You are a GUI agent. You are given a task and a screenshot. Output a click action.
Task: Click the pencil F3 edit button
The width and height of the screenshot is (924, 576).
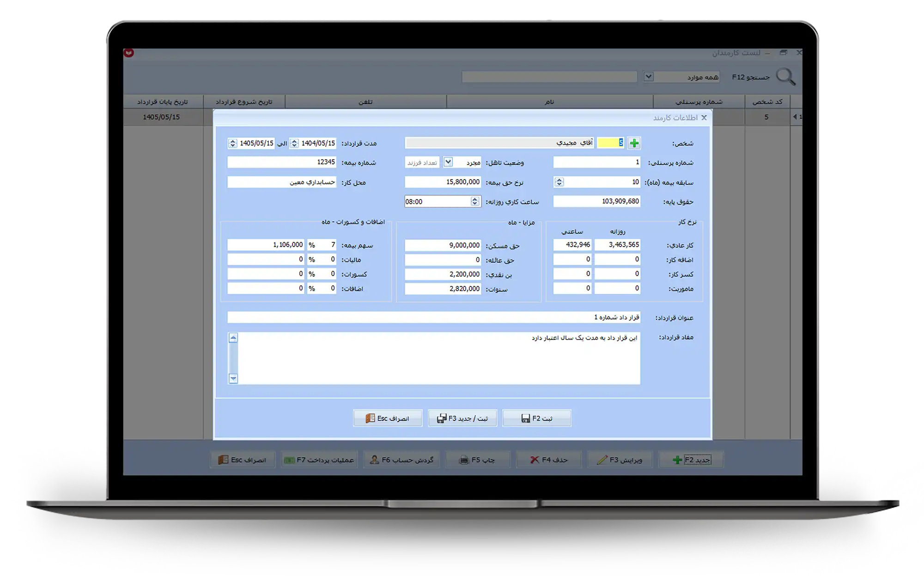coord(620,460)
